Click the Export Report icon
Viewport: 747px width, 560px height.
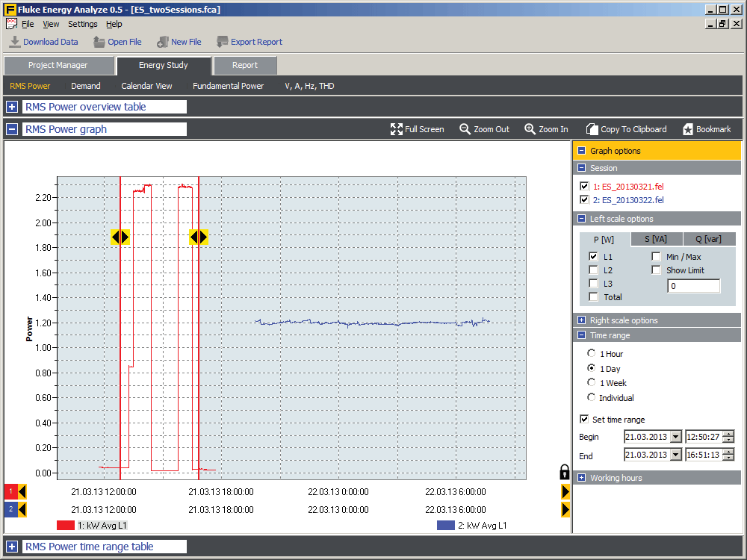click(223, 42)
